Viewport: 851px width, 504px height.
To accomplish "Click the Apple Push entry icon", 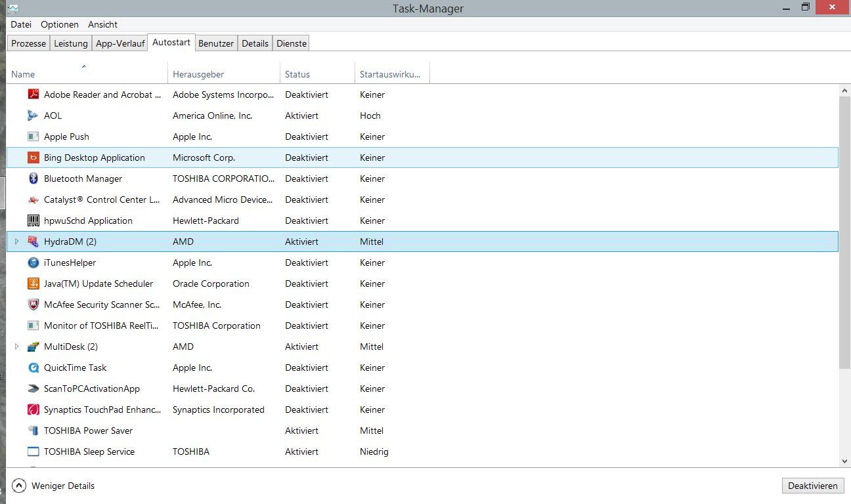I will coord(33,136).
